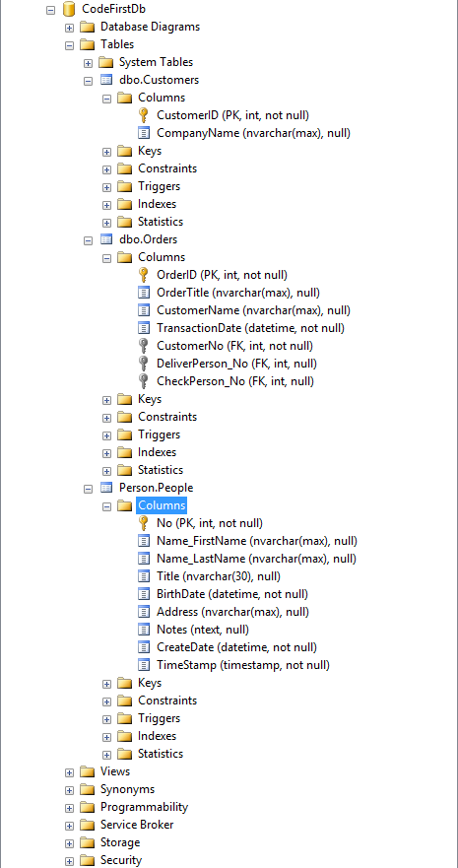458x868 pixels.
Task: Select the highlighted Columns folder under Person.People
Action: tap(162, 505)
